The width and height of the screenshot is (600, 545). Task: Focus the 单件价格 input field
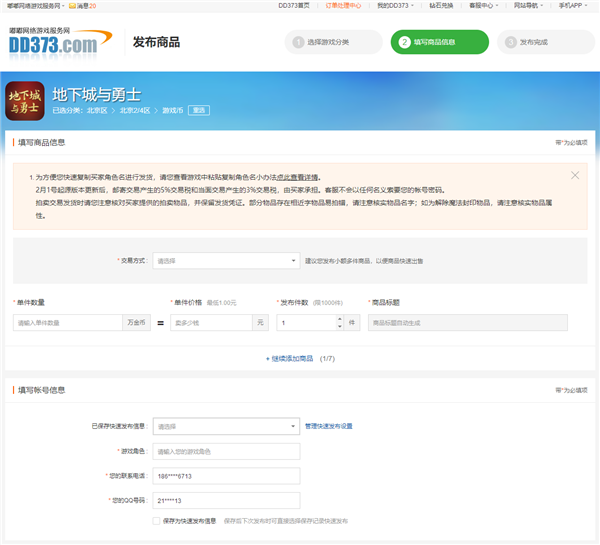[x=211, y=323]
